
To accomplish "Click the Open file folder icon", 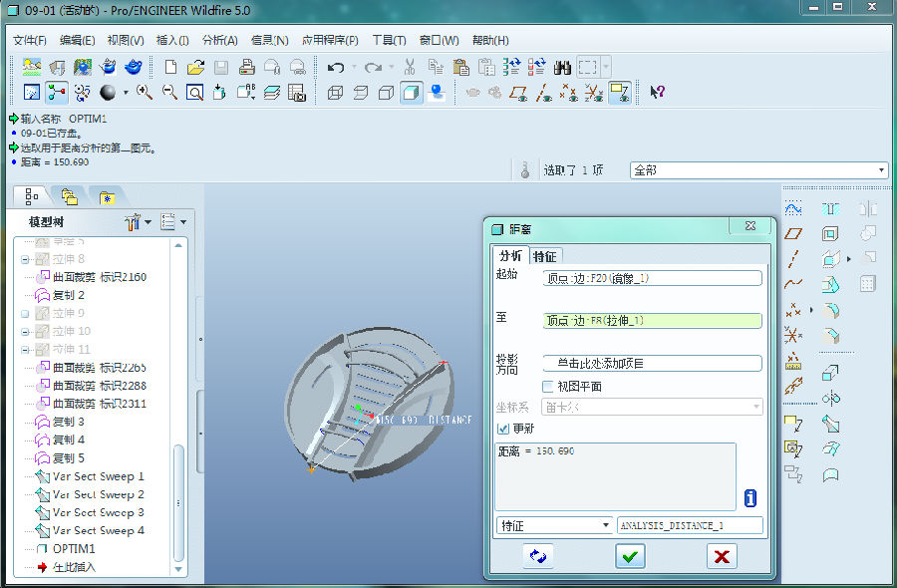I will (195, 68).
